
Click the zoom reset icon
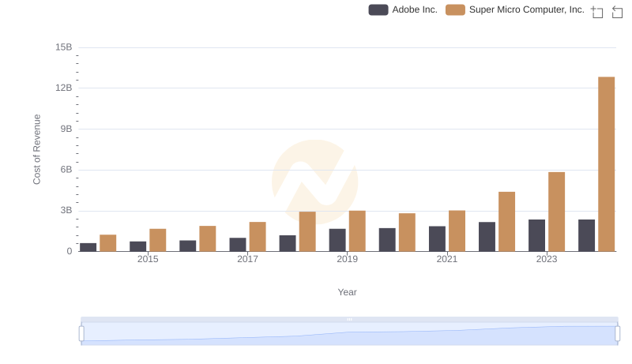pos(617,12)
